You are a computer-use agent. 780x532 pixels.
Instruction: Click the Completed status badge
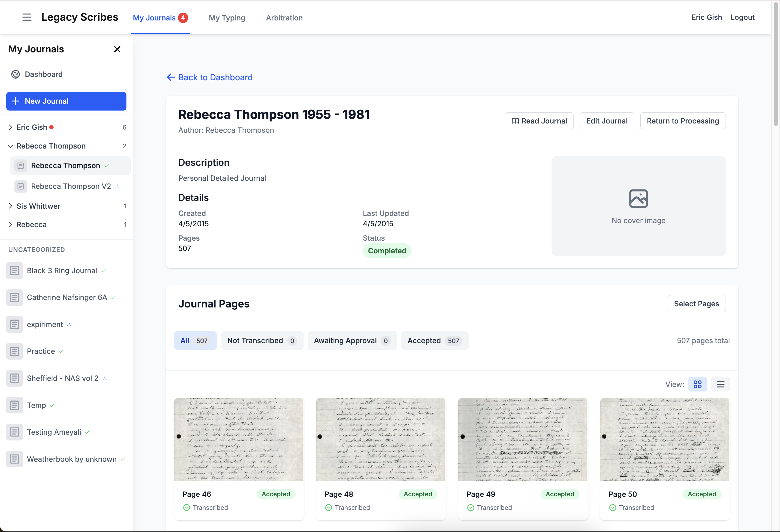[387, 250]
